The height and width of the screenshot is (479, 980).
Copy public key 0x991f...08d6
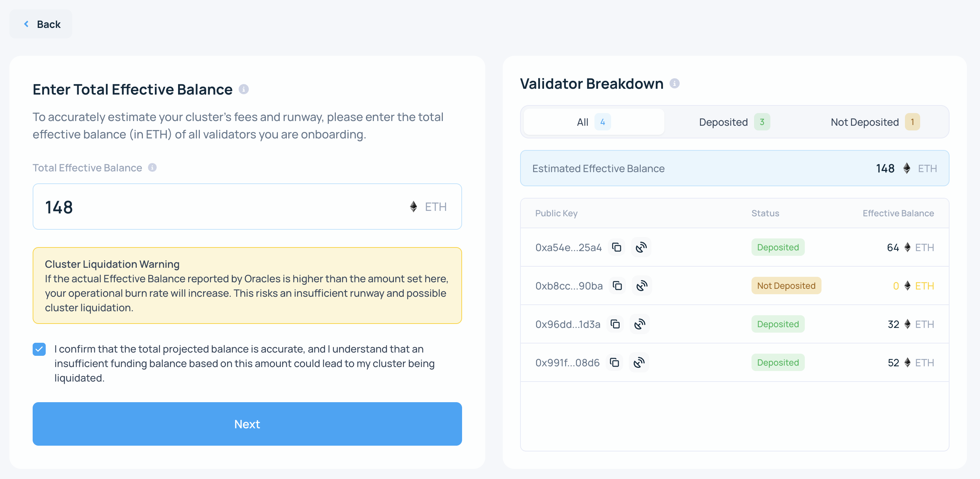tap(614, 363)
